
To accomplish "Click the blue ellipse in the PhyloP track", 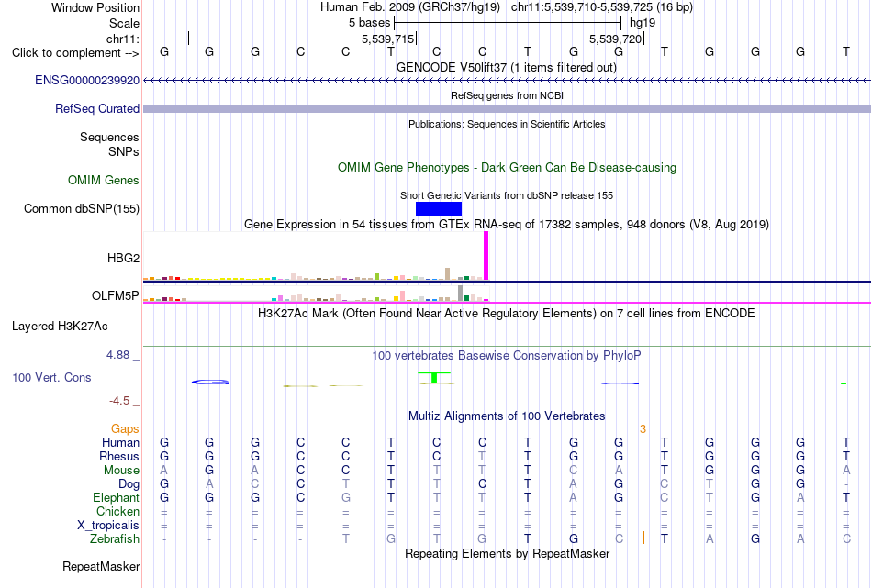I will [x=211, y=382].
